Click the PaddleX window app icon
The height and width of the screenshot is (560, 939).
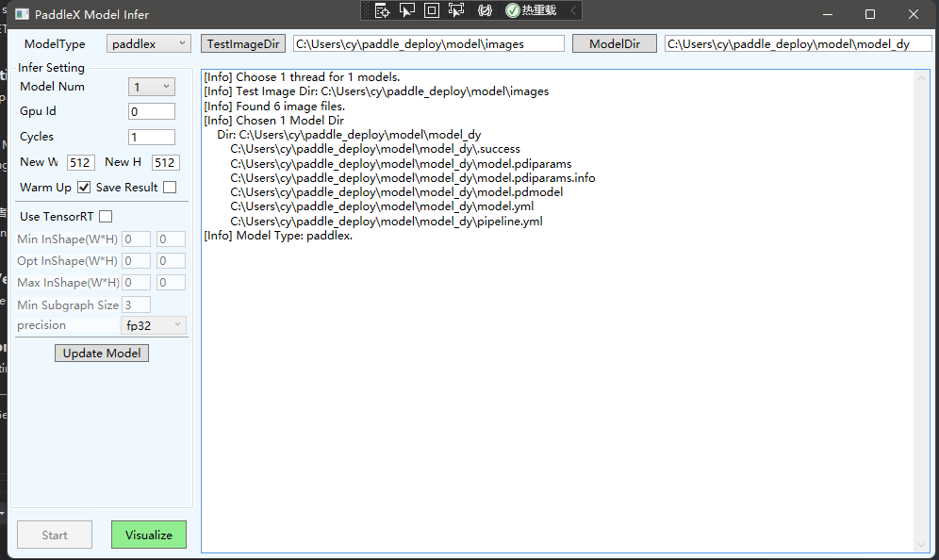22,14
